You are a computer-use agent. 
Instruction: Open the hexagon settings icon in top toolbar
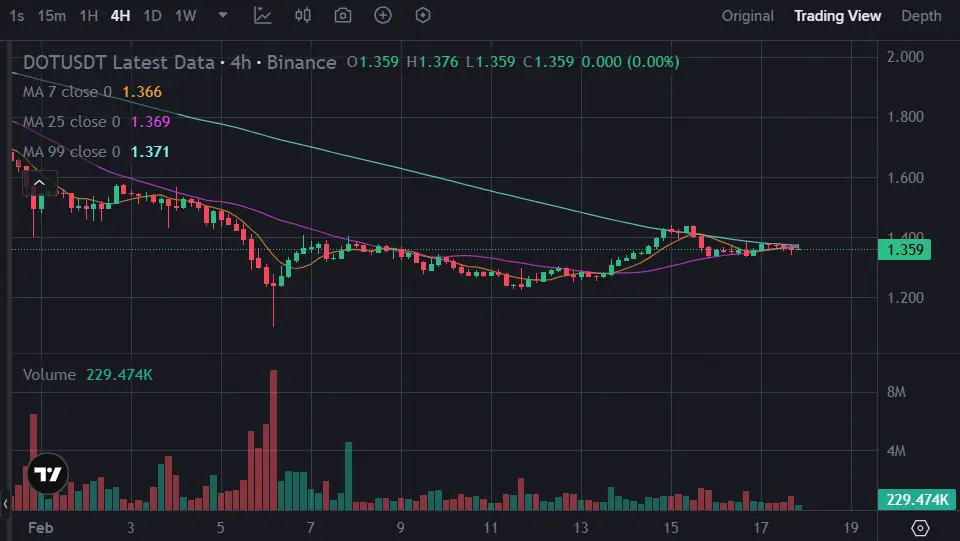click(x=423, y=16)
